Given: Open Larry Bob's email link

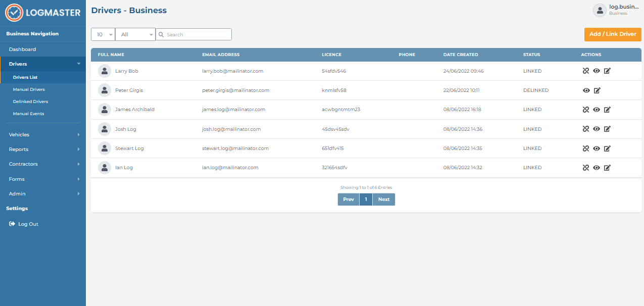Looking at the screenshot, I should pyautogui.click(x=232, y=71).
